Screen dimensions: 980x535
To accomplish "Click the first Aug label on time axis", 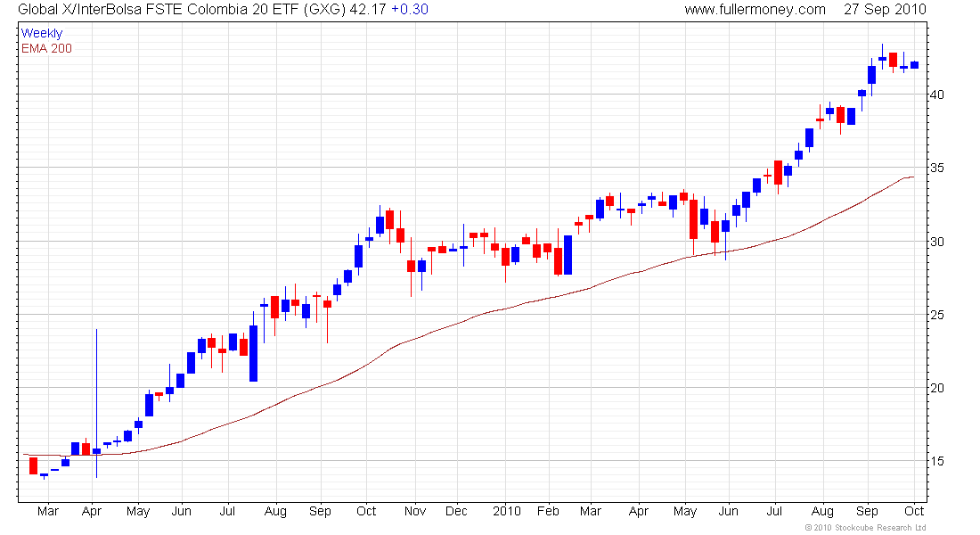I will (275, 511).
